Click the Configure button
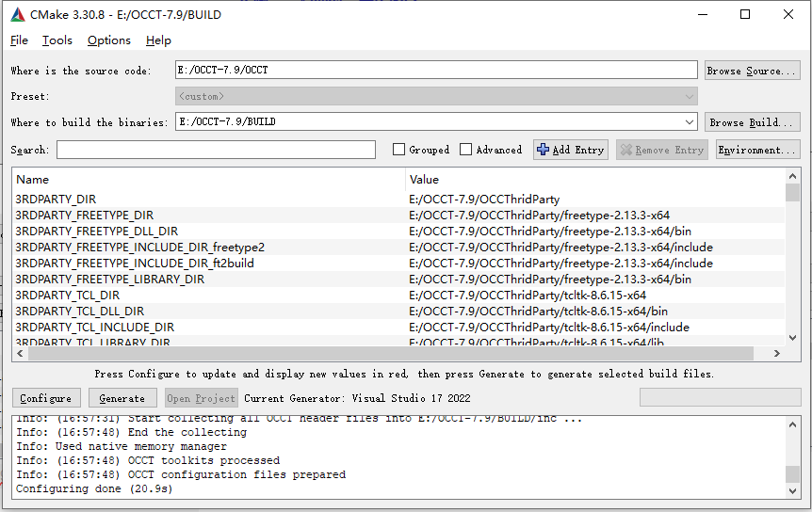The width and height of the screenshot is (812, 512). (46, 398)
